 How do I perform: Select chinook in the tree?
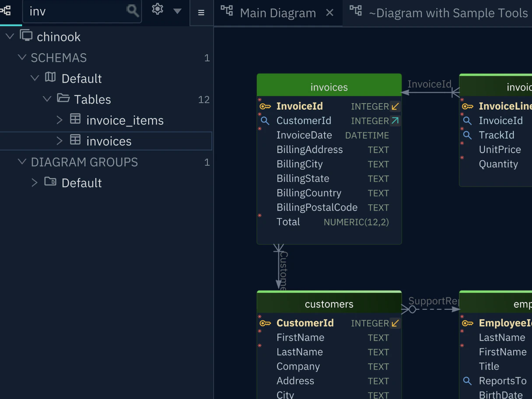tap(59, 37)
